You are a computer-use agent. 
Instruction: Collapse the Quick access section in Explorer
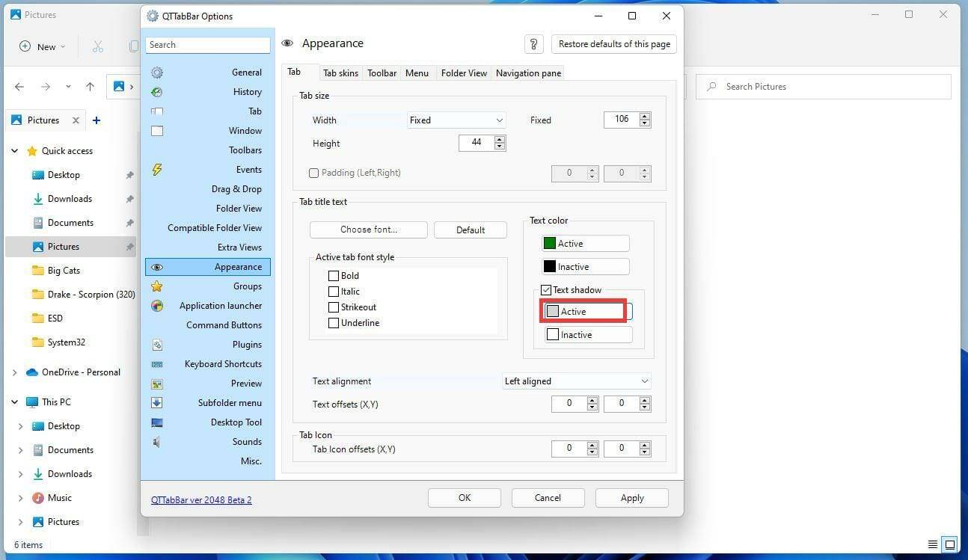pos(14,150)
